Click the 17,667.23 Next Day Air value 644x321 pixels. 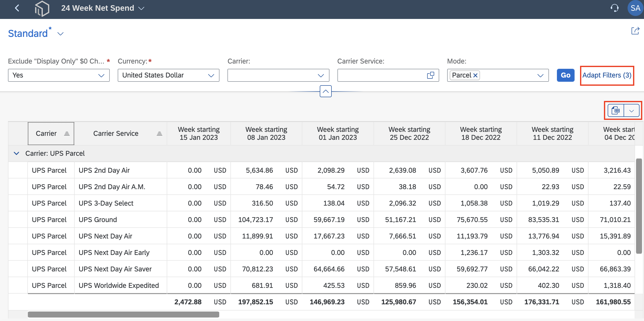pyautogui.click(x=329, y=236)
